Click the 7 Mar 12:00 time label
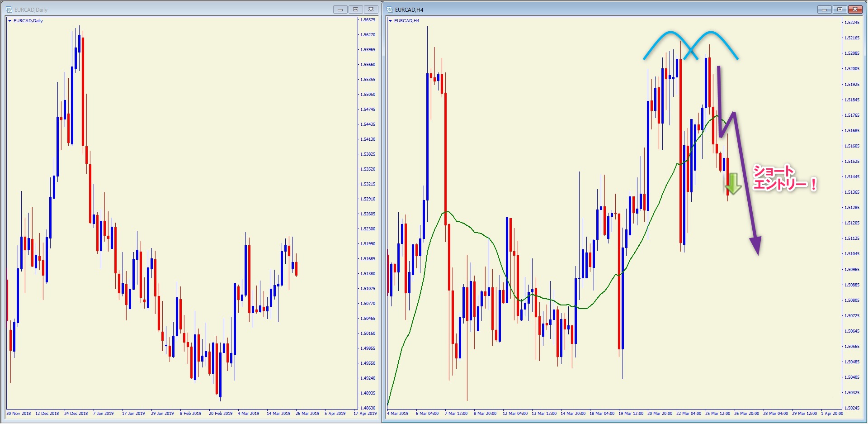 tap(456, 414)
